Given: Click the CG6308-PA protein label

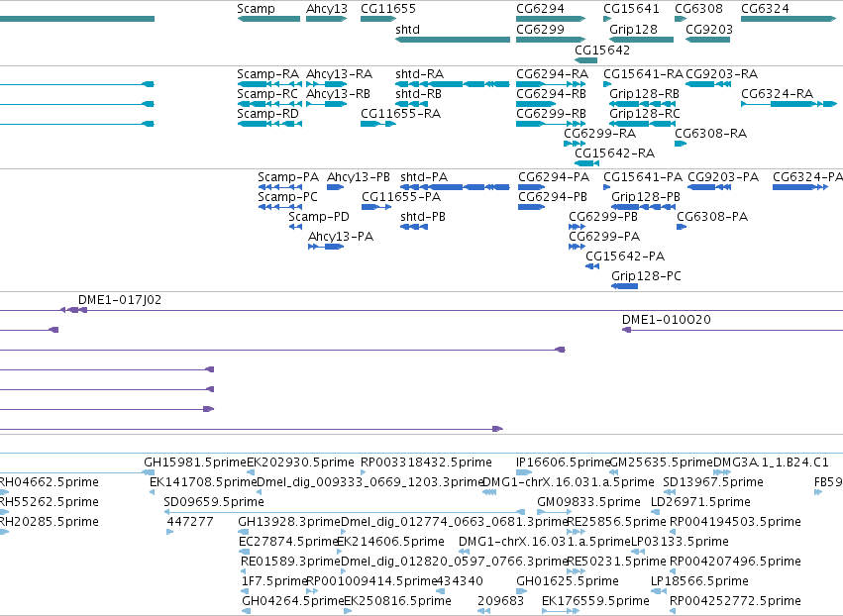Looking at the screenshot, I should pos(712,217).
